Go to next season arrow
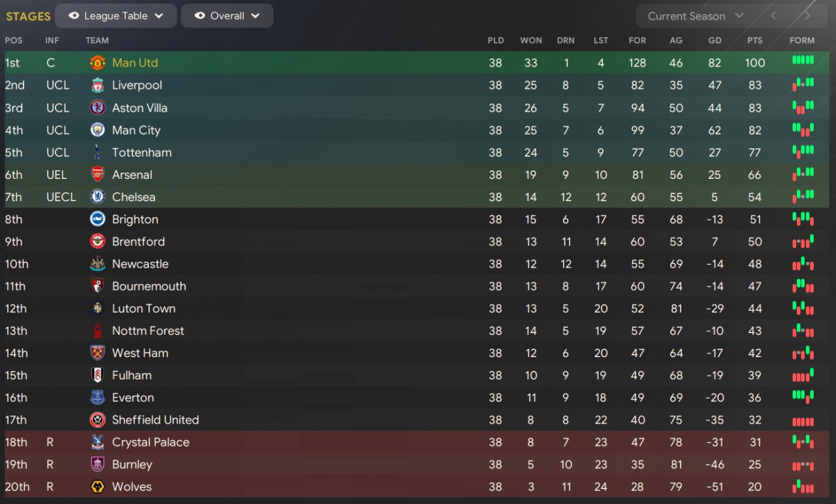This screenshot has height=504, width=836. click(807, 16)
